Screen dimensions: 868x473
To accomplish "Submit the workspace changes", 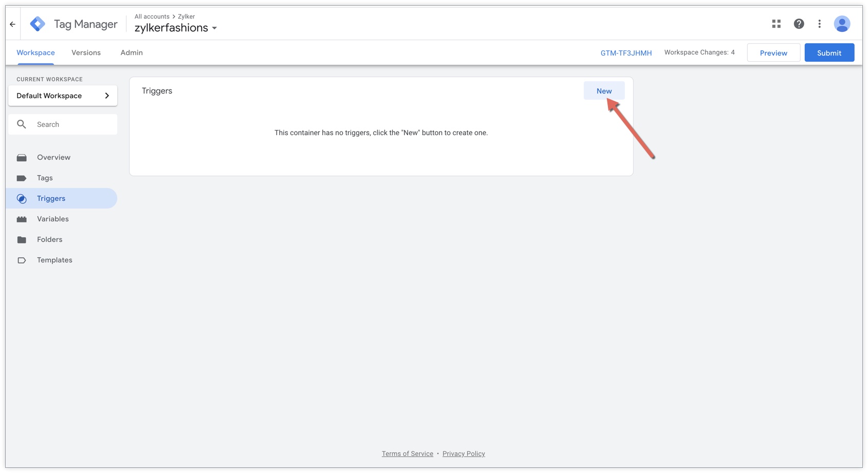I will [x=829, y=53].
